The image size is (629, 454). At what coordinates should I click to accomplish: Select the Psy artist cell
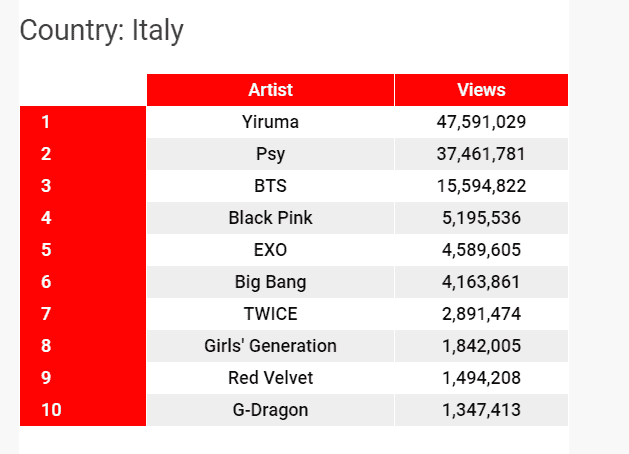point(270,154)
